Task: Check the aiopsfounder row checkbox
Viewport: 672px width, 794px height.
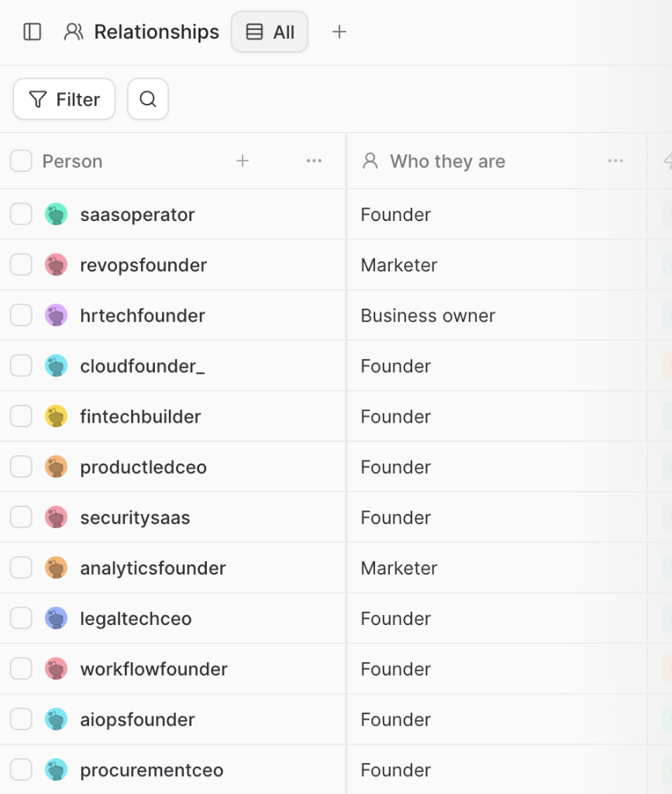Action: pos(21,719)
